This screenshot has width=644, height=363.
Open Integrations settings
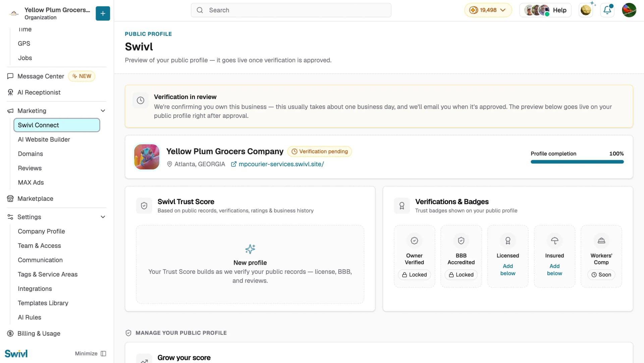click(35, 289)
